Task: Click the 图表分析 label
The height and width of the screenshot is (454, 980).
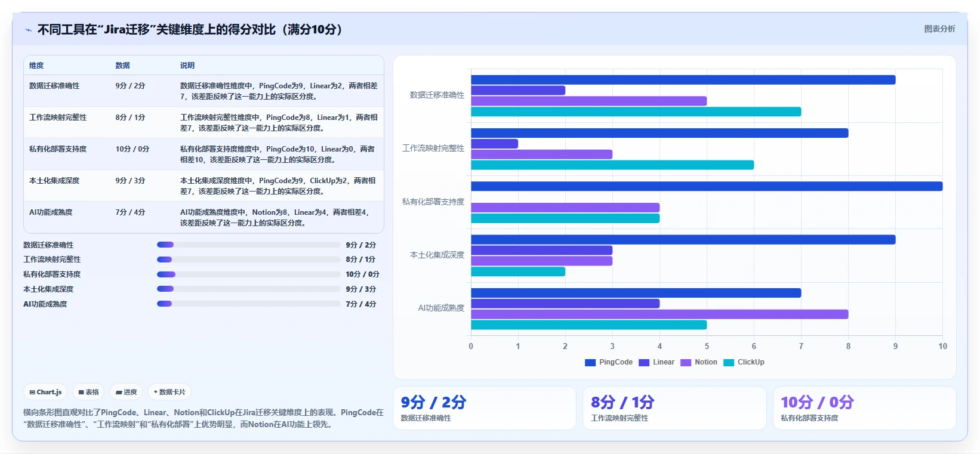Action: pyautogui.click(x=939, y=29)
